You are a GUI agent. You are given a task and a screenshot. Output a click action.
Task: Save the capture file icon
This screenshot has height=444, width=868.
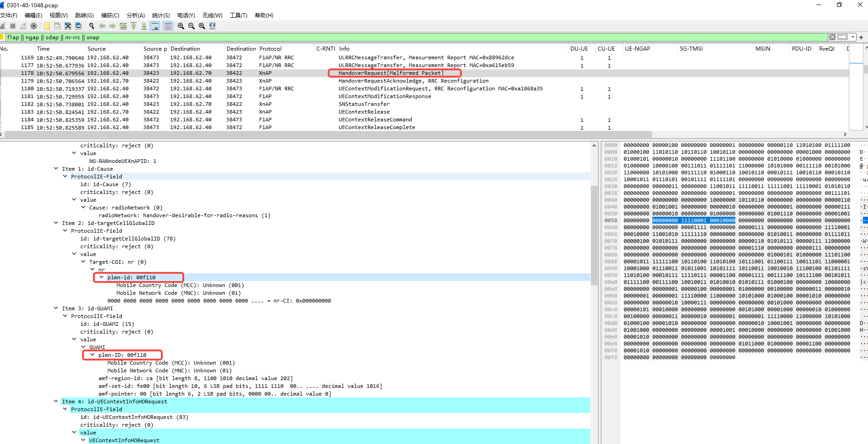[57, 26]
